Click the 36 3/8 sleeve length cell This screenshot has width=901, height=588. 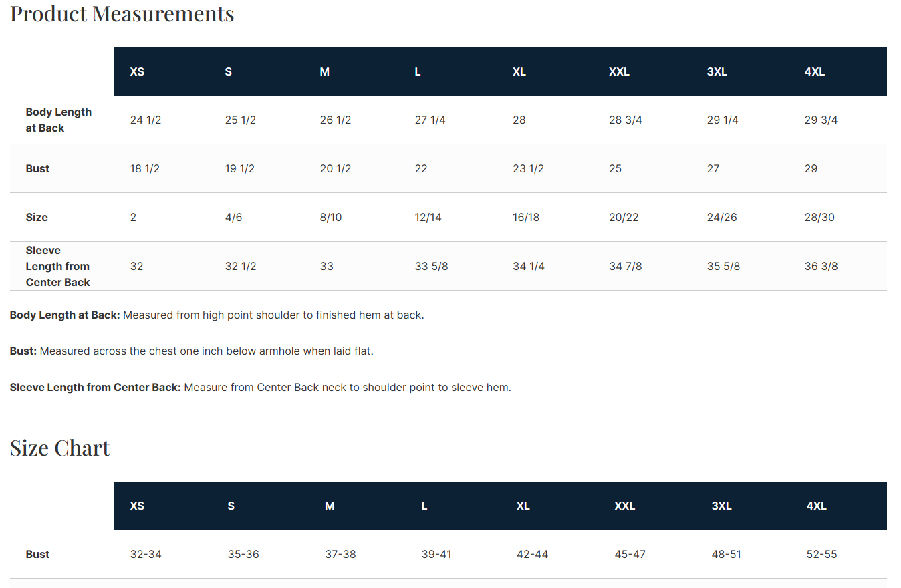pos(821,266)
